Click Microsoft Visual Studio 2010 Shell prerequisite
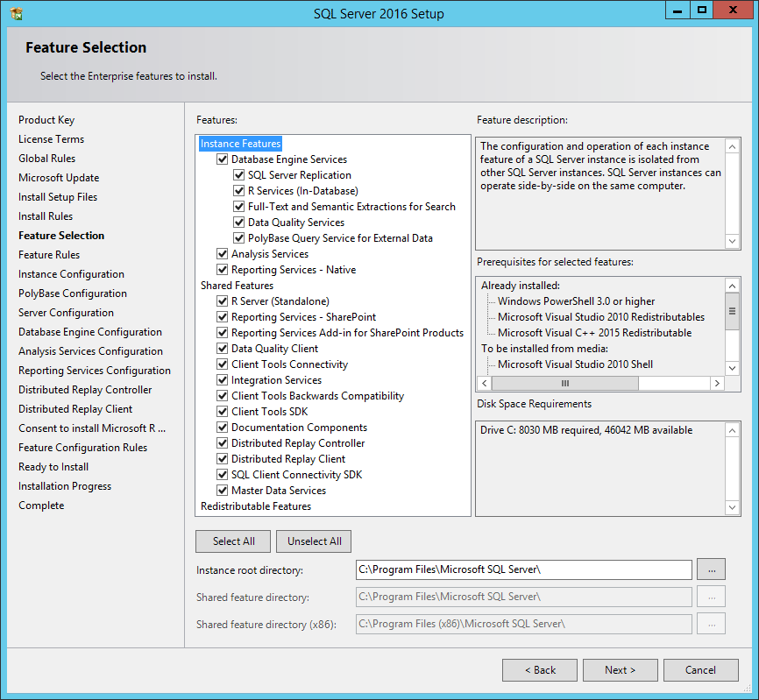This screenshot has width=759, height=700. [575, 364]
